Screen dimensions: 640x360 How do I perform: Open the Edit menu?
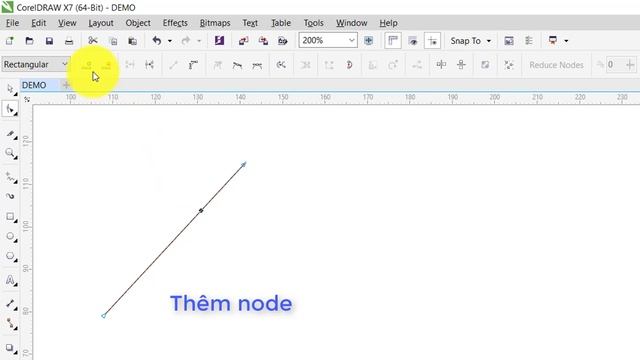coord(39,23)
